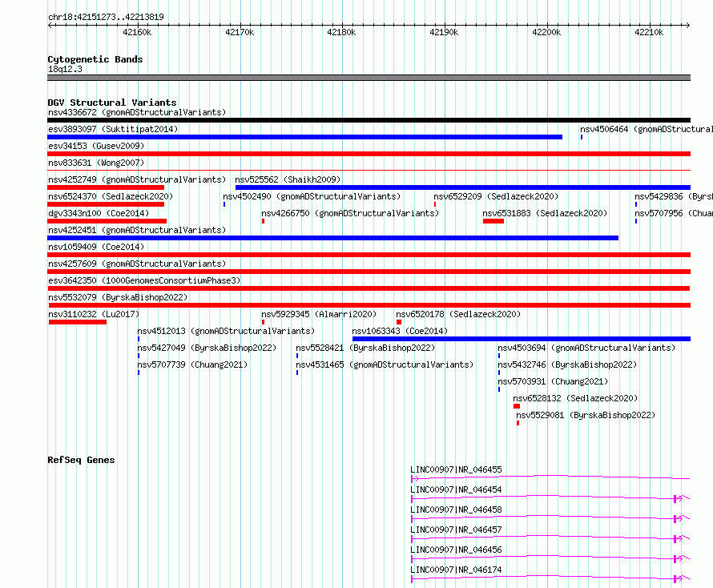This screenshot has height=588, width=713.
Task: Select the red nsv3110232 variant bar
Action: tap(78, 322)
